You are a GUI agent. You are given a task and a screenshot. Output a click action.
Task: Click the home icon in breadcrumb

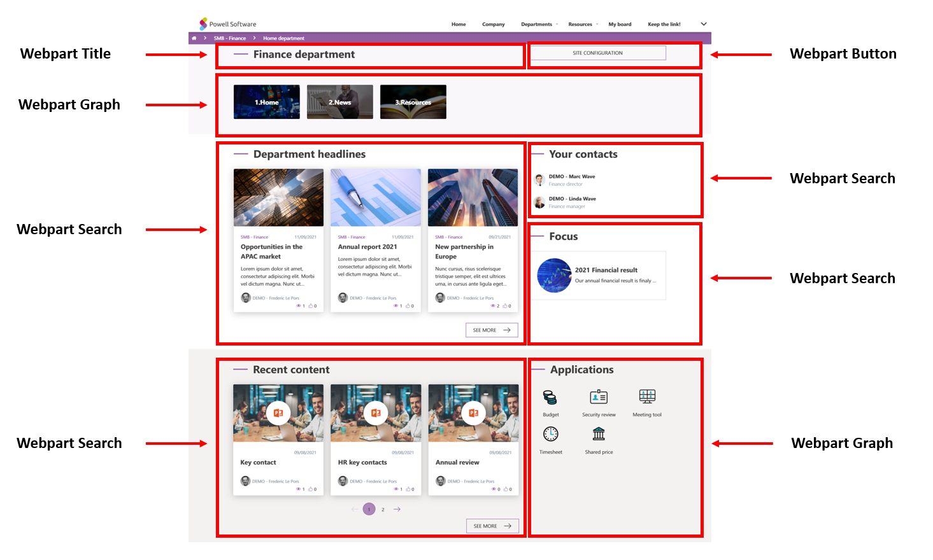click(x=194, y=38)
